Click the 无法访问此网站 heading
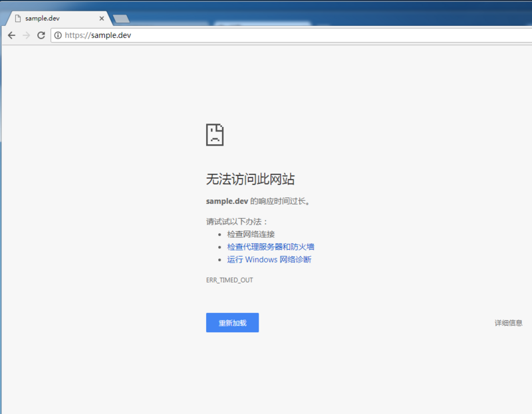Viewport: 532px width, 414px height. pos(250,179)
